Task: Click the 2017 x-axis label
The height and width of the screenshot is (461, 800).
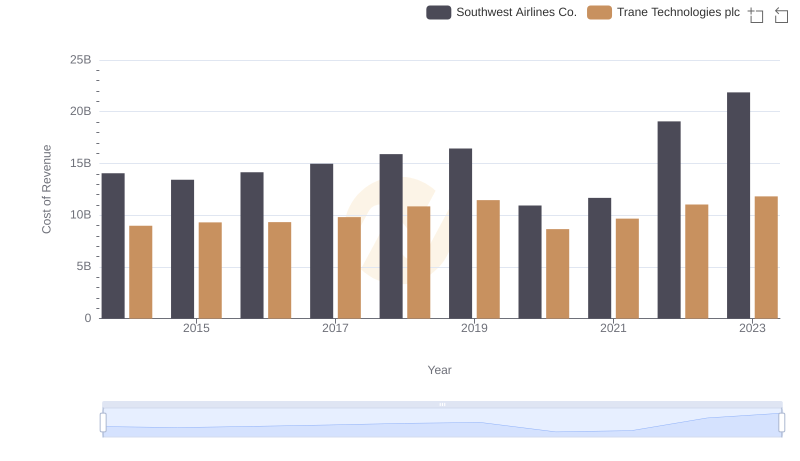Action: (x=335, y=328)
